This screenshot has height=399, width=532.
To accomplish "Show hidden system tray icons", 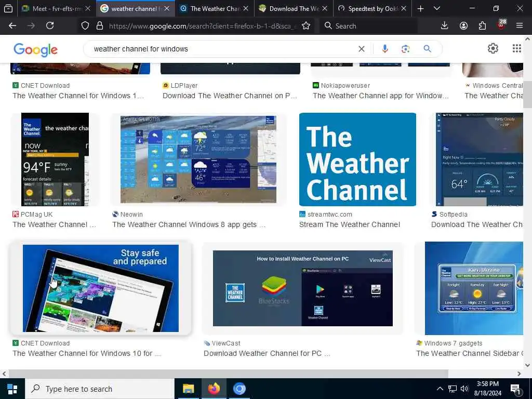I will click(x=440, y=389).
